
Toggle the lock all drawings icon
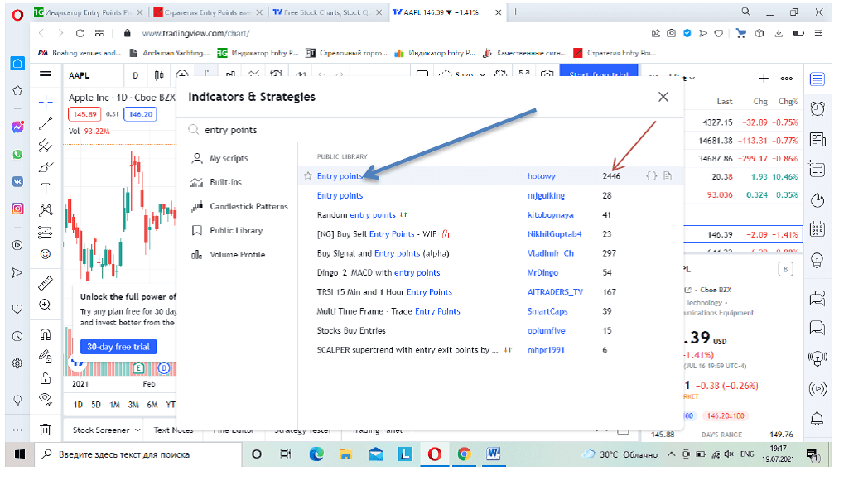(x=46, y=378)
